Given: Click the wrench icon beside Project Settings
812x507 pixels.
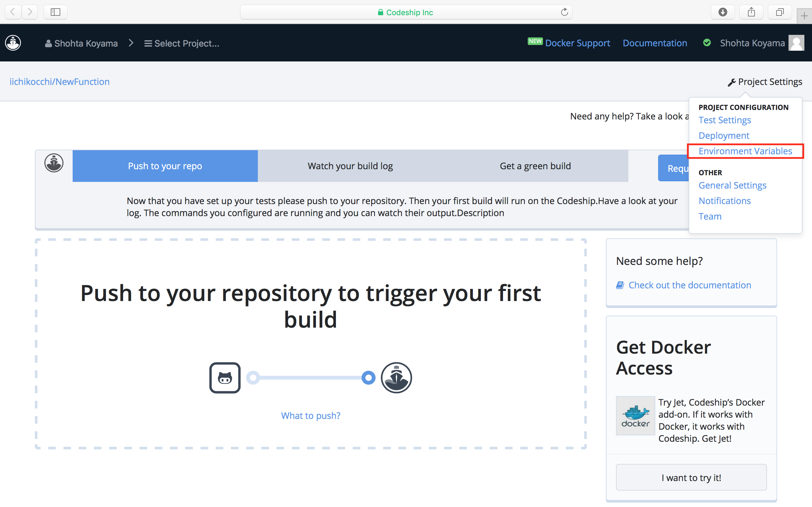Looking at the screenshot, I should [731, 82].
